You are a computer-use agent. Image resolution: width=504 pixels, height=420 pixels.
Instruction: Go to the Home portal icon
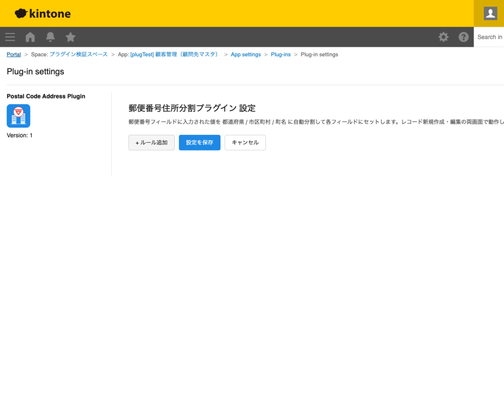(x=30, y=37)
